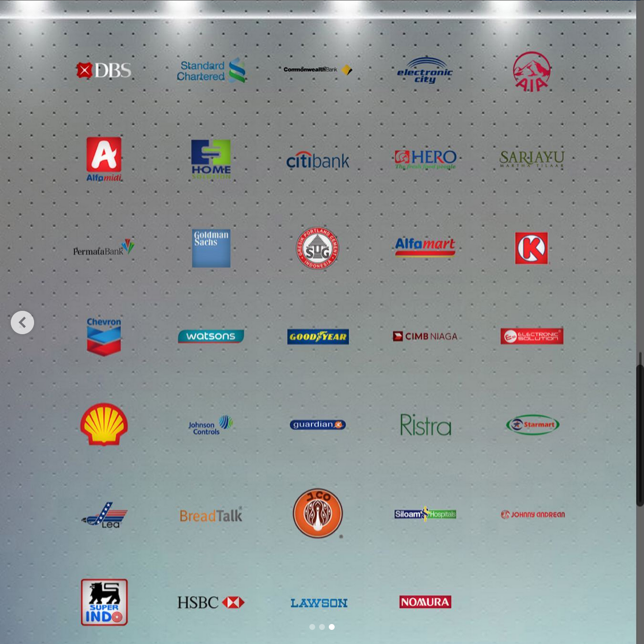Select the third carousel dot
Image resolution: width=644 pixels, height=644 pixels.
pos(332,627)
